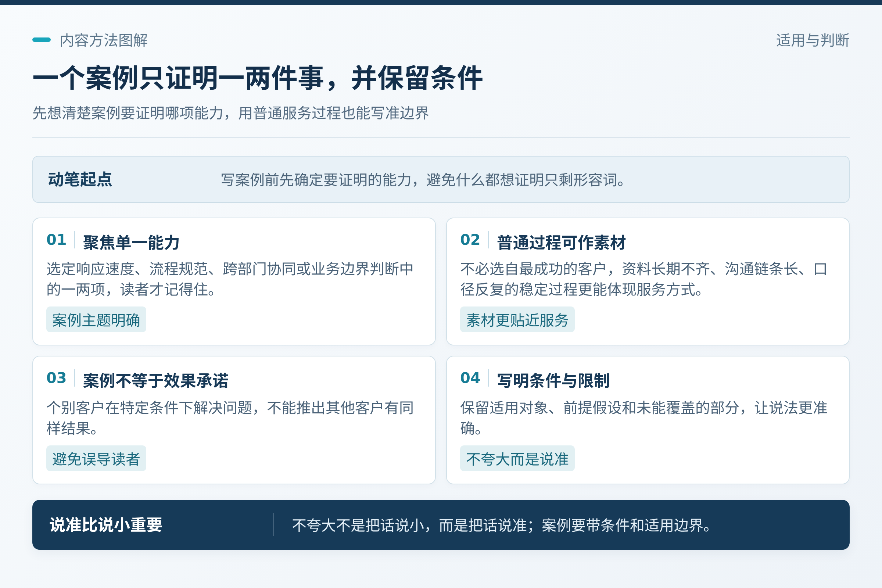Click the tag 避免误导读者
The width and height of the screenshot is (882, 588).
(x=96, y=458)
